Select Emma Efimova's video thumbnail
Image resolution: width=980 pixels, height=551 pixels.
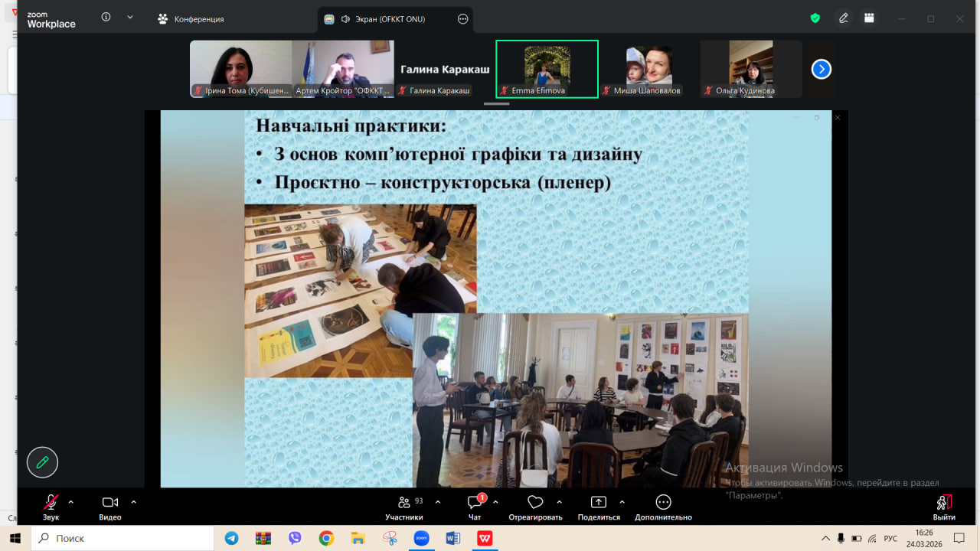tap(547, 69)
